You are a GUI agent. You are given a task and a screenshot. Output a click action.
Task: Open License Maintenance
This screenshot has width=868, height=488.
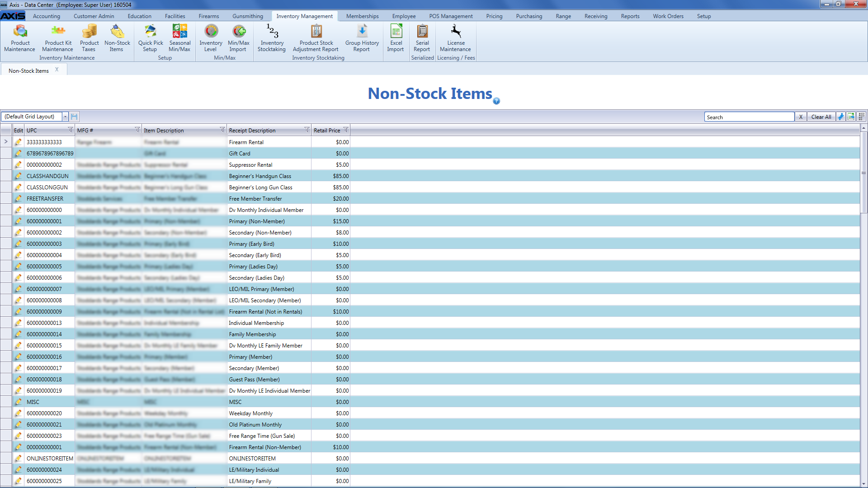456,38
